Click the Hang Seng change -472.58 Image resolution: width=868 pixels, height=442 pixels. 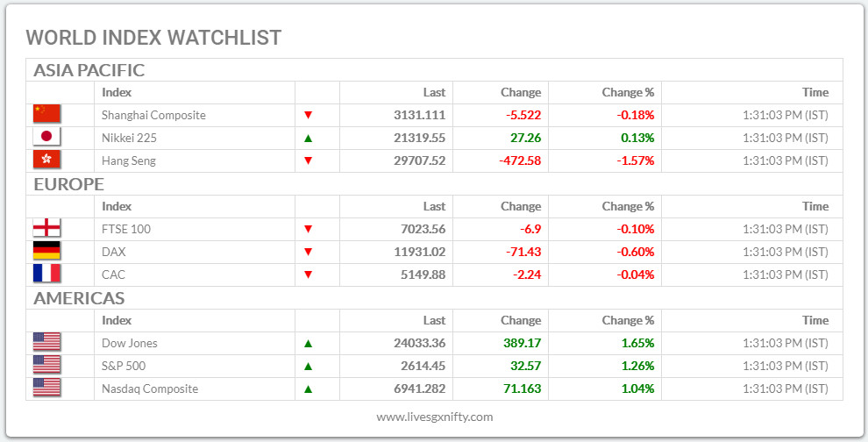pyautogui.click(x=520, y=160)
